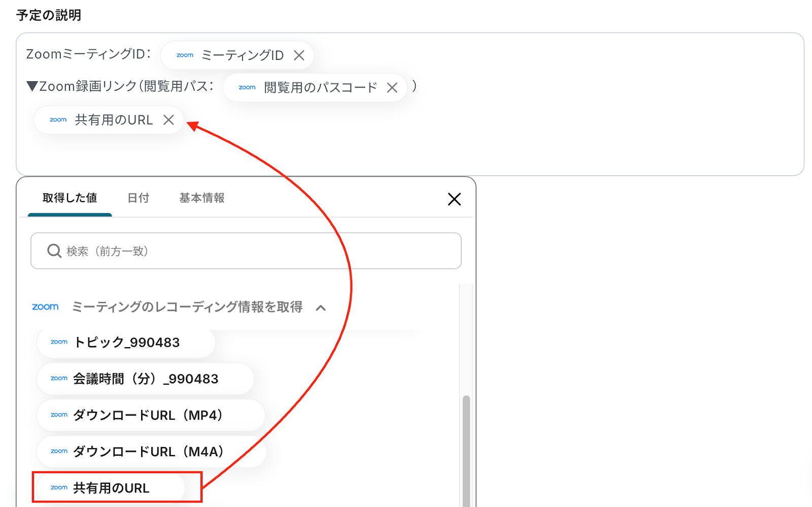Click the Zoom icon on ダウンロードURL（MP4）
The image size is (812, 507).
pyautogui.click(x=59, y=415)
